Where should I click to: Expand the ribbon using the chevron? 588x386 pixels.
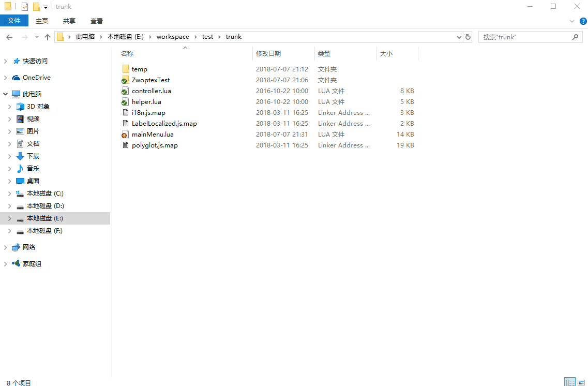[x=572, y=21]
